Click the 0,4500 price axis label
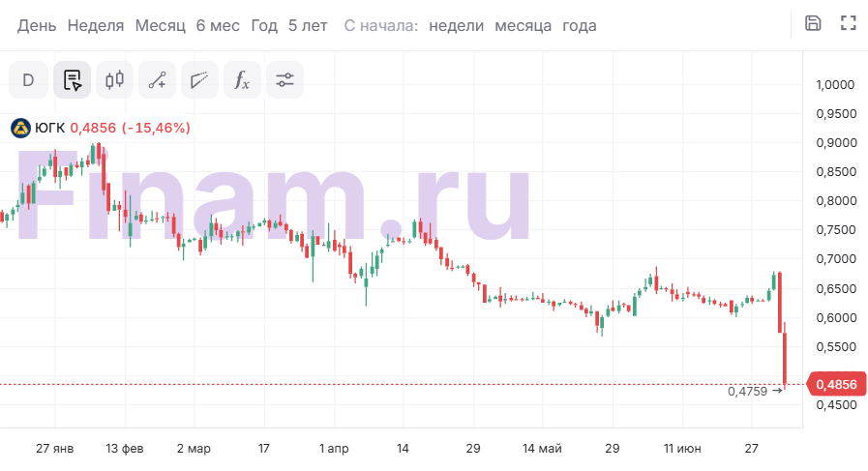The image size is (868, 471). point(836,405)
